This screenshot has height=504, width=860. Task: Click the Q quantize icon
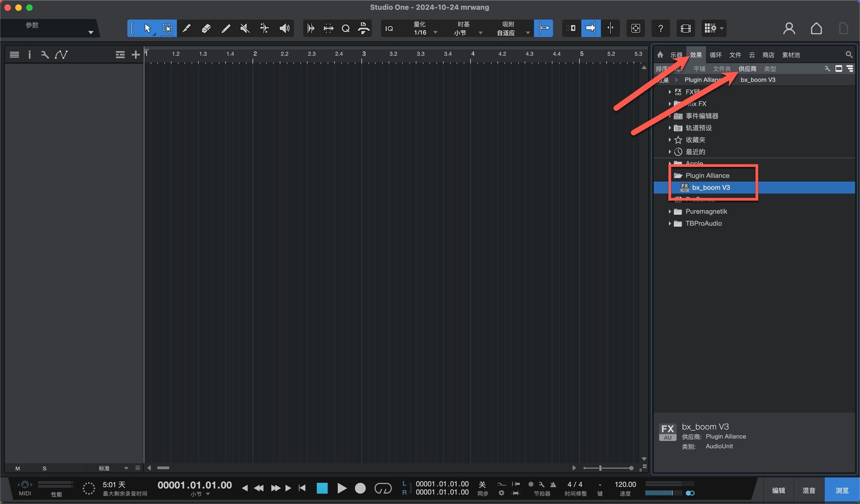pos(345,28)
